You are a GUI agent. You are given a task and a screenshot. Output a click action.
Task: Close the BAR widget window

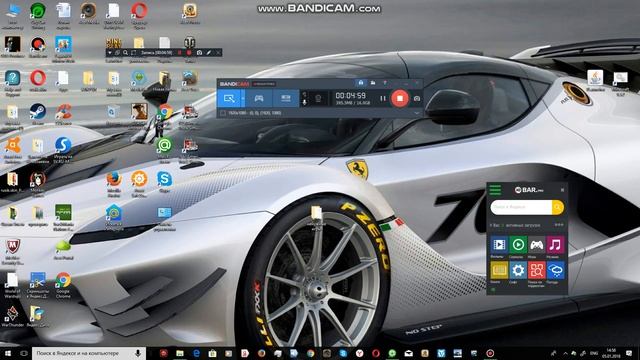[x=562, y=190]
